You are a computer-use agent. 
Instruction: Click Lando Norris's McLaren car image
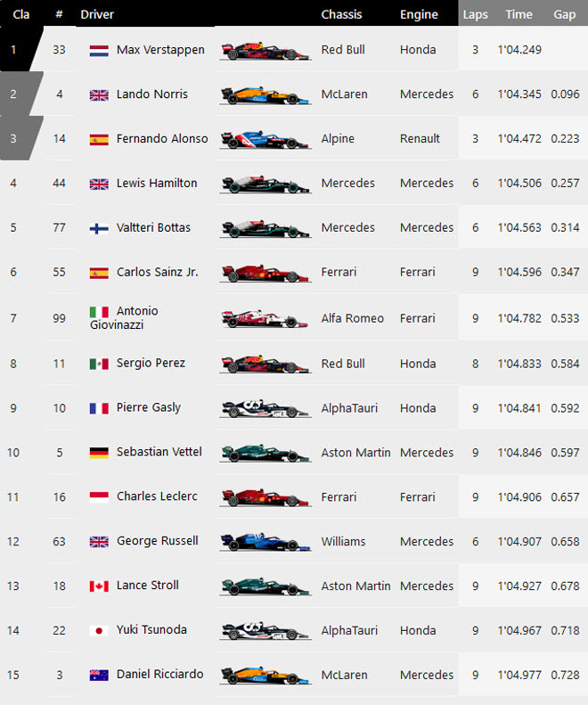coord(265,94)
